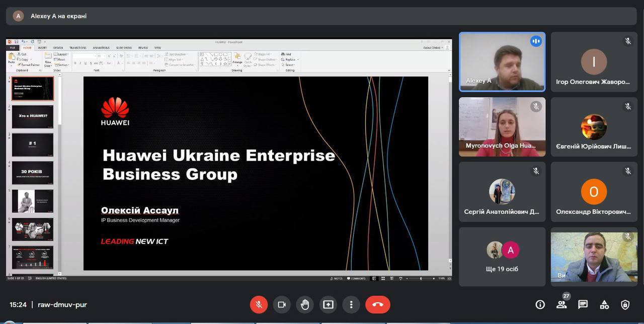
Task: Switch to the TRANSITIONS ribbon tab
Action: point(78,48)
